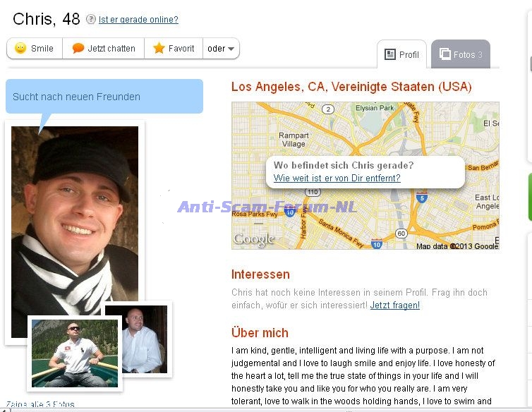Open the main profile photo with hat

(75, 219)
